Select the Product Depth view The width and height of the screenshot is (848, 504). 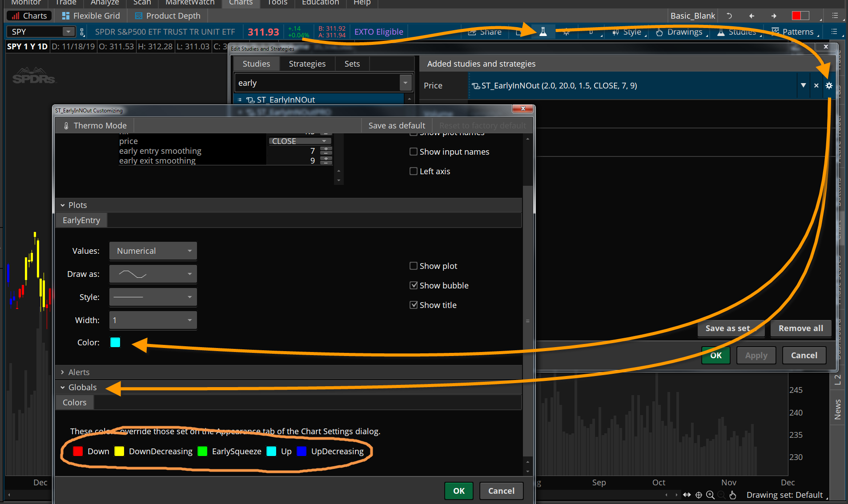point(168,16)
